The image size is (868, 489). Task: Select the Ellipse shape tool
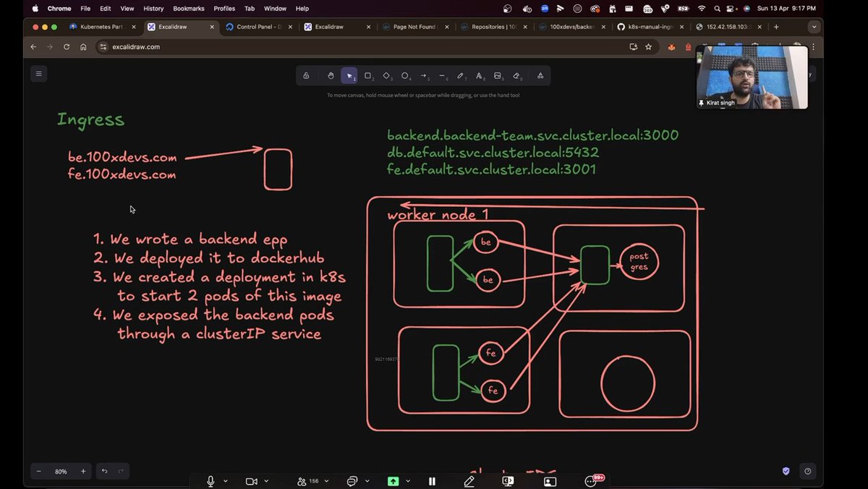[405, 75]
